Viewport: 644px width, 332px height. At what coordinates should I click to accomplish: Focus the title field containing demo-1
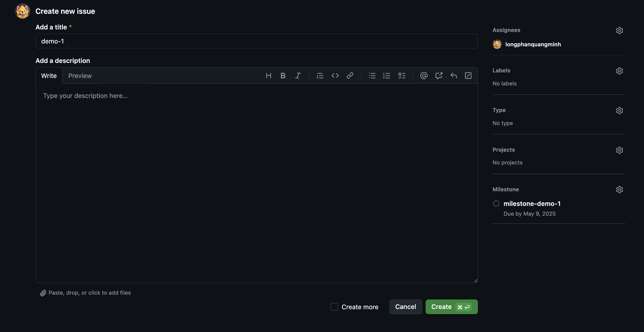click(x=256, y=41)
